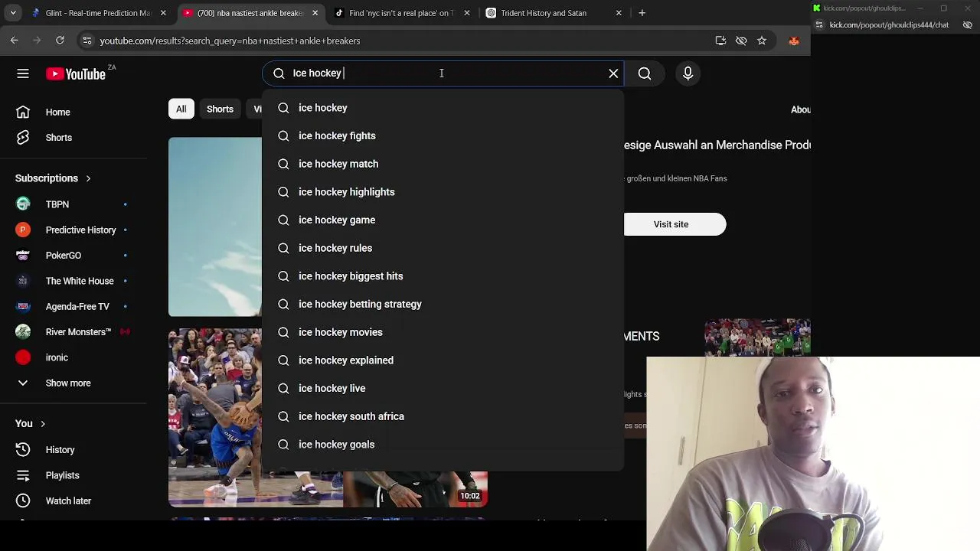Select the Shorts filter chip
The width and height of the screenshot is (980, 551).
click(x=220, y=109)
